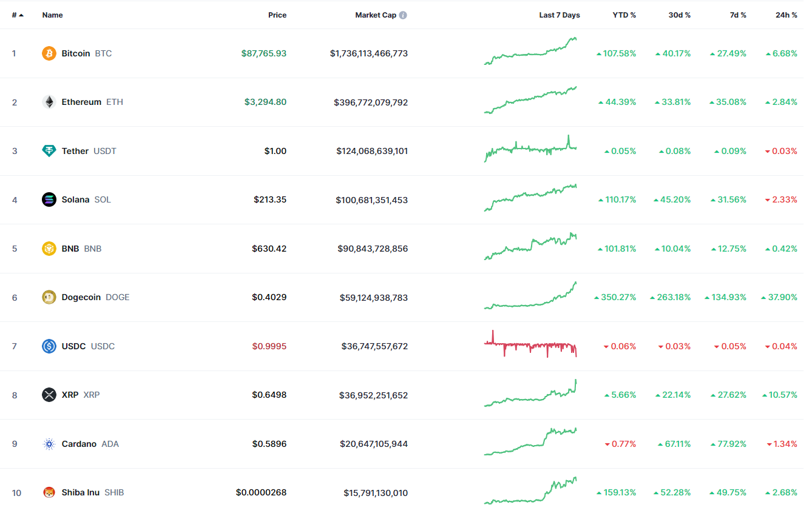Click BNB price $630.42
The width and height of the screenshot is (812, 516).
pos(269,249)
